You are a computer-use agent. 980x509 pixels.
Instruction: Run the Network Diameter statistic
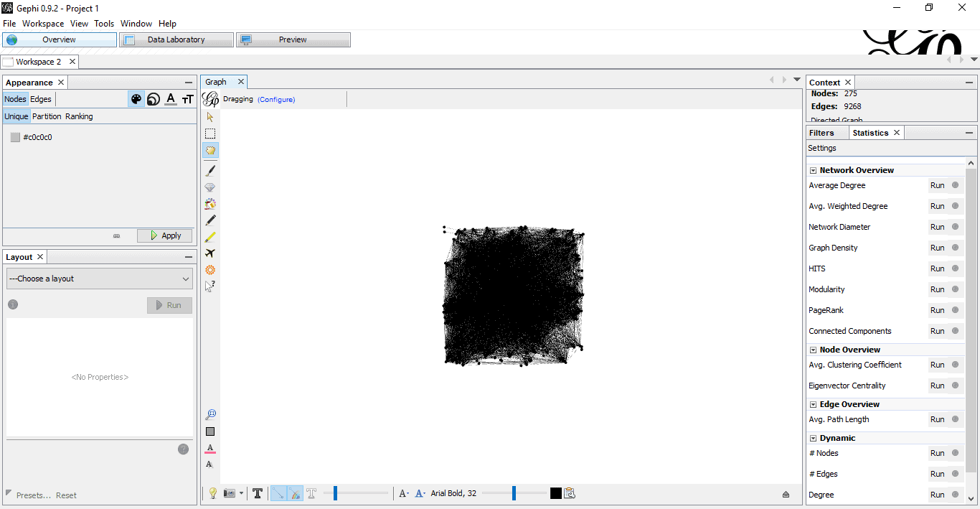[x=938, y=227]
